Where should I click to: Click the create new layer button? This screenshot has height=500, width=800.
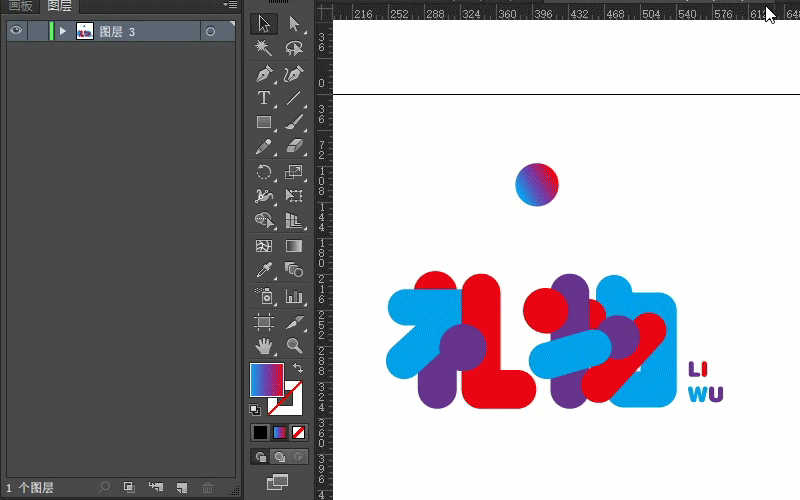pos(181,488)
